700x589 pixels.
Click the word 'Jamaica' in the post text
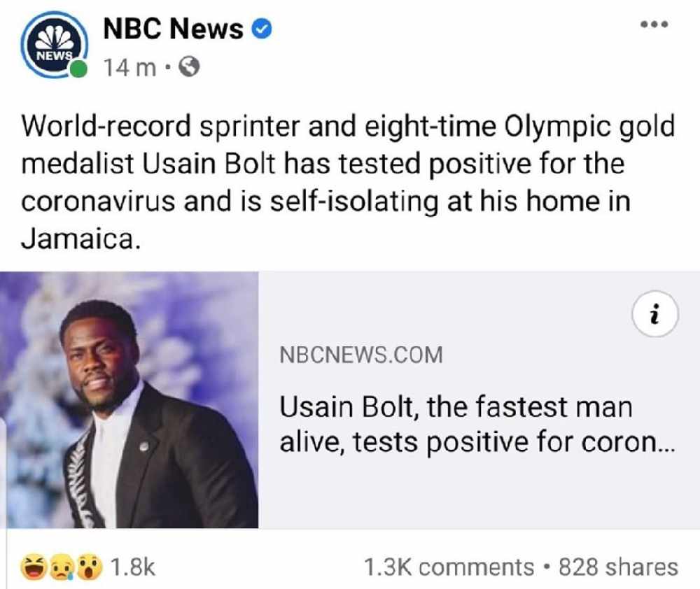(77, 239)
